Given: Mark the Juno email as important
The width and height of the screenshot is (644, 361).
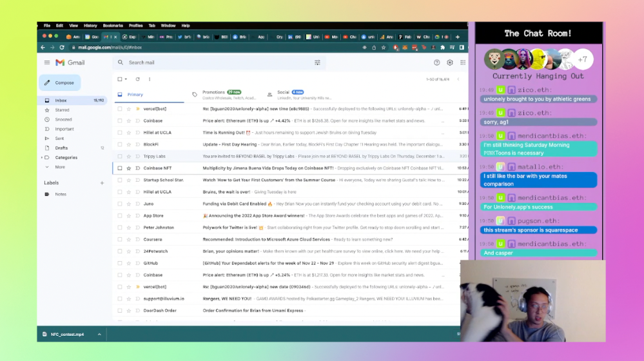Looking at the screenshot, I should (137, 204).
